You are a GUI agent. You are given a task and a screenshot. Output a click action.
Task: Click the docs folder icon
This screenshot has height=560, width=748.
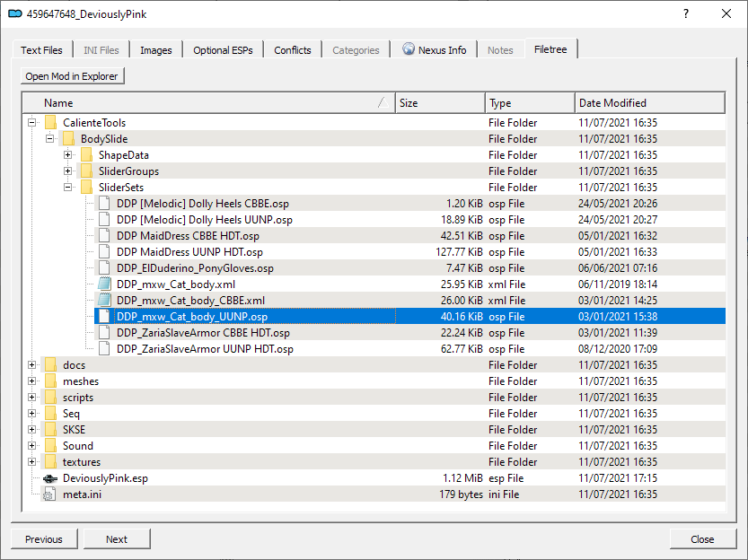click(50, 365)
